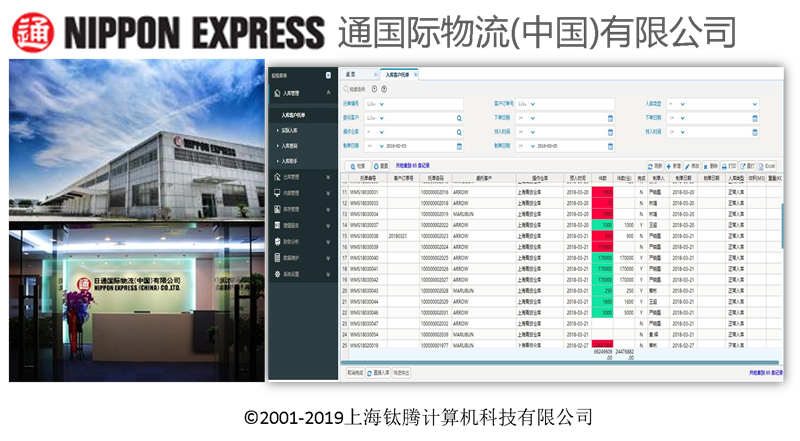Click the 托单编号 text input field
This screenshot has height=441, width=800.
[423, 104]
